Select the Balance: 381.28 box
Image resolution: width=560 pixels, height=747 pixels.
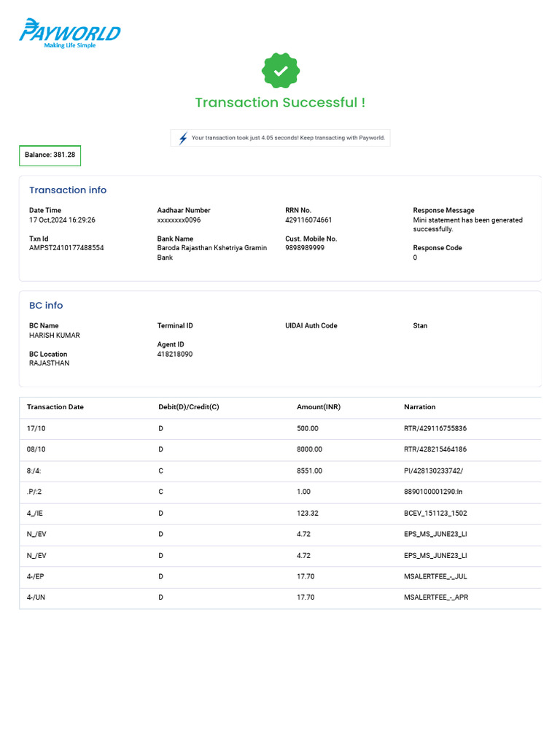[x=50, y=155]
